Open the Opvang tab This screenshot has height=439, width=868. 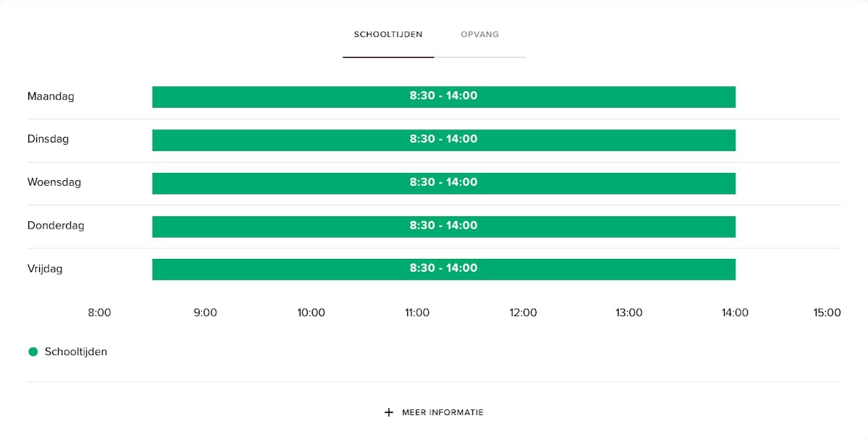(480, 35)
